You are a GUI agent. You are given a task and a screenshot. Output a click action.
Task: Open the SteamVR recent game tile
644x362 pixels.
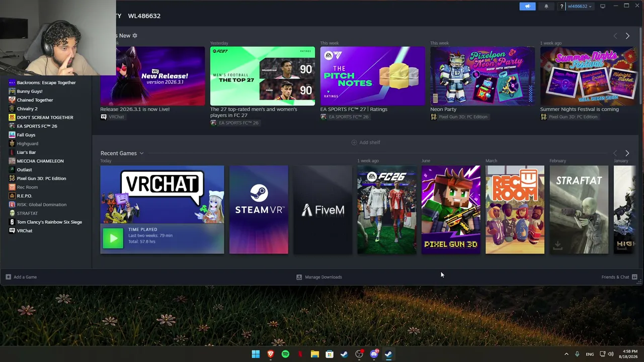pyautogui.click(x=259, y=210)
